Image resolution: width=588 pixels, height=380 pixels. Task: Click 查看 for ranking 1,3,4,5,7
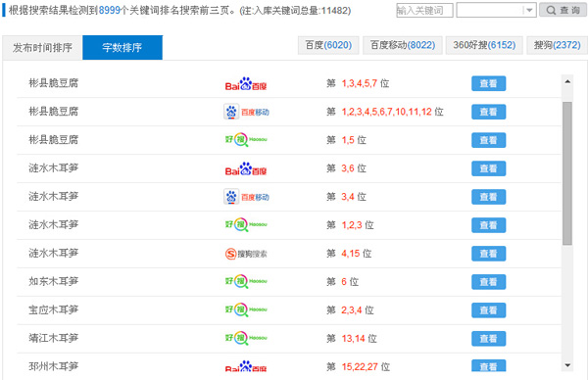coord(489,83)
